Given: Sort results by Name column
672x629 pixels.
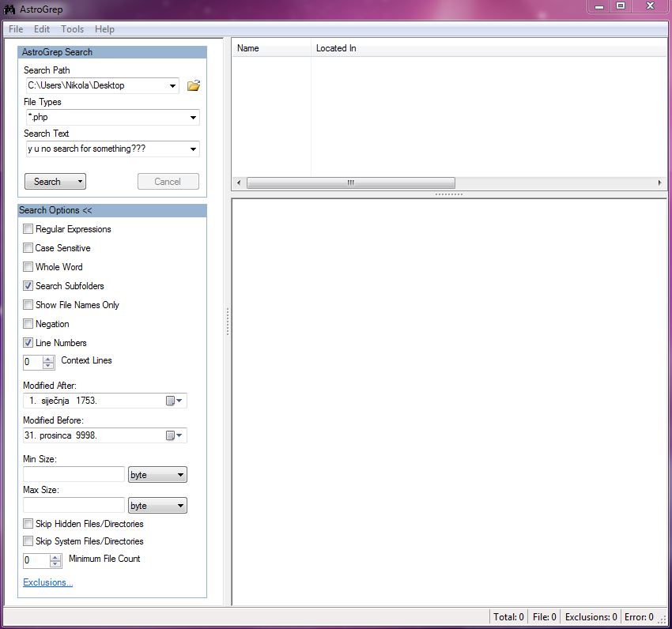Looking at the screenshot, I should point(271,48).
